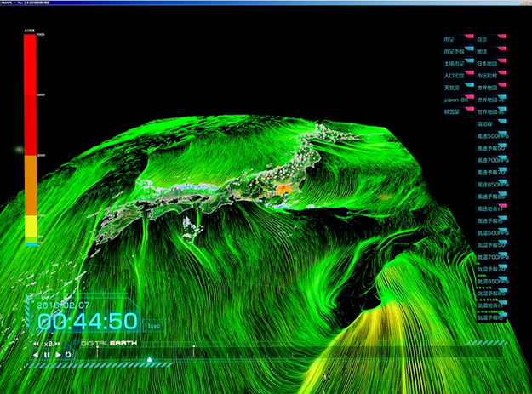532x394 pixels.
Task: Toggle the japan 8K layer
Action: 456,99
